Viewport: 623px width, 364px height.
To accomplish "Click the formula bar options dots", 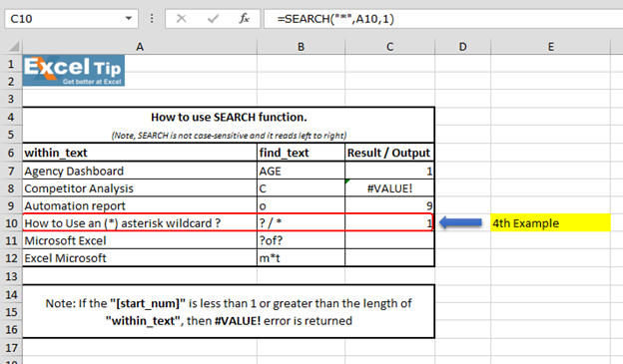I will tap(152, 19).
